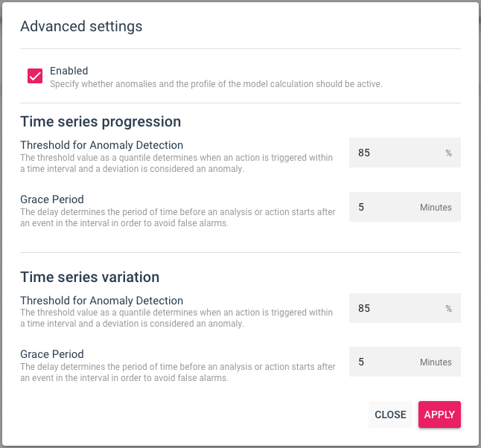Screen dimensions: 481x448
Task: Click the variation "Grace Period" label
Action: 52,354
